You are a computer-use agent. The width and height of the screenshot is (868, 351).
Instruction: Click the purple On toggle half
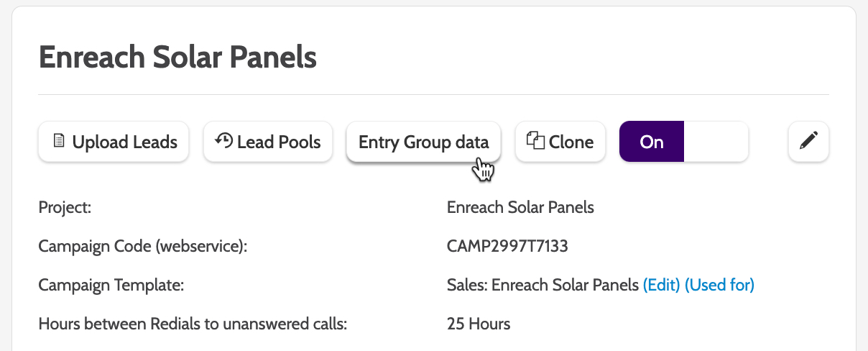[651, 142]
